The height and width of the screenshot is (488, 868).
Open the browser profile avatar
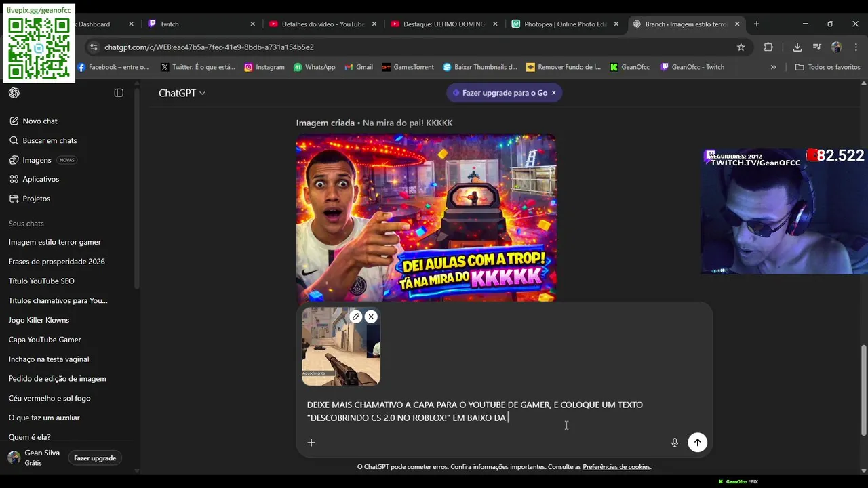(x=837, y=47)
